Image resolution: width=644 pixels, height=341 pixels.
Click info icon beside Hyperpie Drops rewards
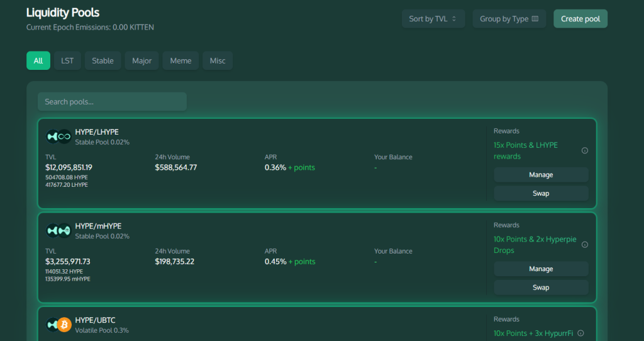coord(584,245)
